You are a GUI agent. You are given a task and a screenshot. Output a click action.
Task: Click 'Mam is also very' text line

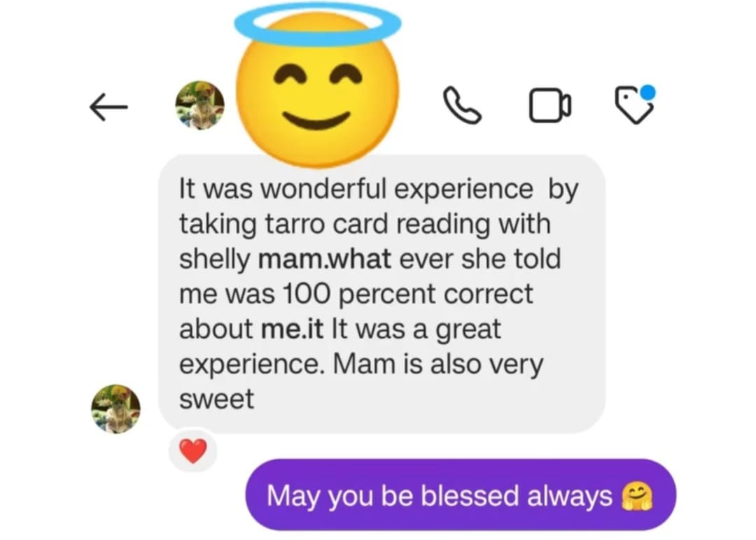click(x=437, y=364)
